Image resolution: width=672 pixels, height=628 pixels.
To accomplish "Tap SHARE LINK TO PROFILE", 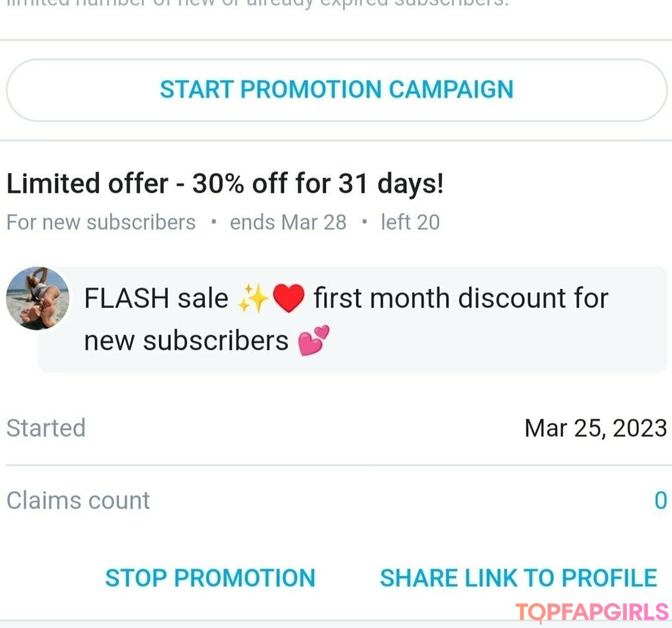I will point(518,578).
